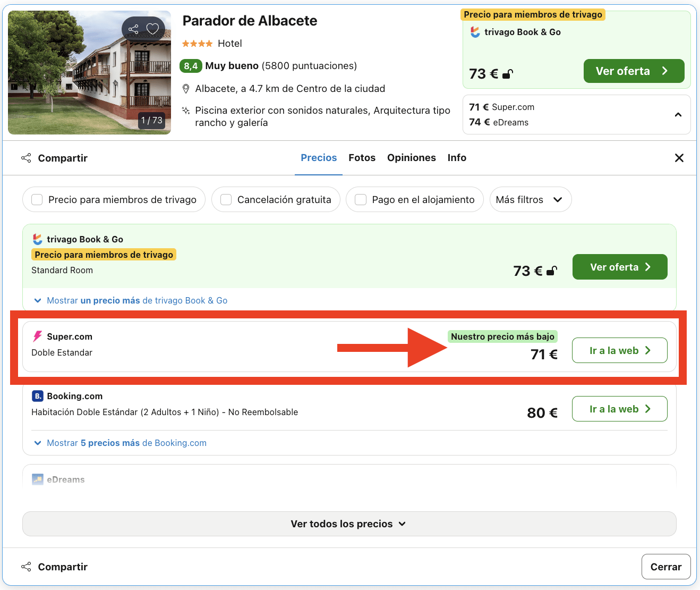
Task: Open the Opiniones tab
Action: click(x=411, y=158)
